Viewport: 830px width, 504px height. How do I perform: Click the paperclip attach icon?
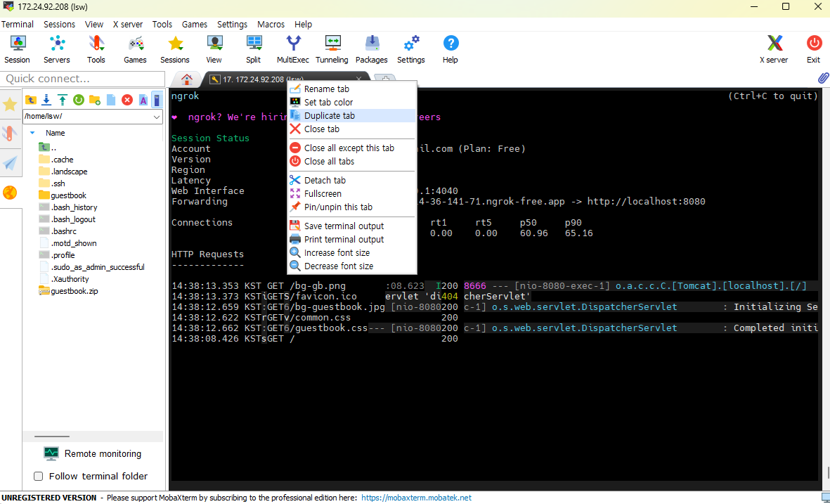[822, 78]
